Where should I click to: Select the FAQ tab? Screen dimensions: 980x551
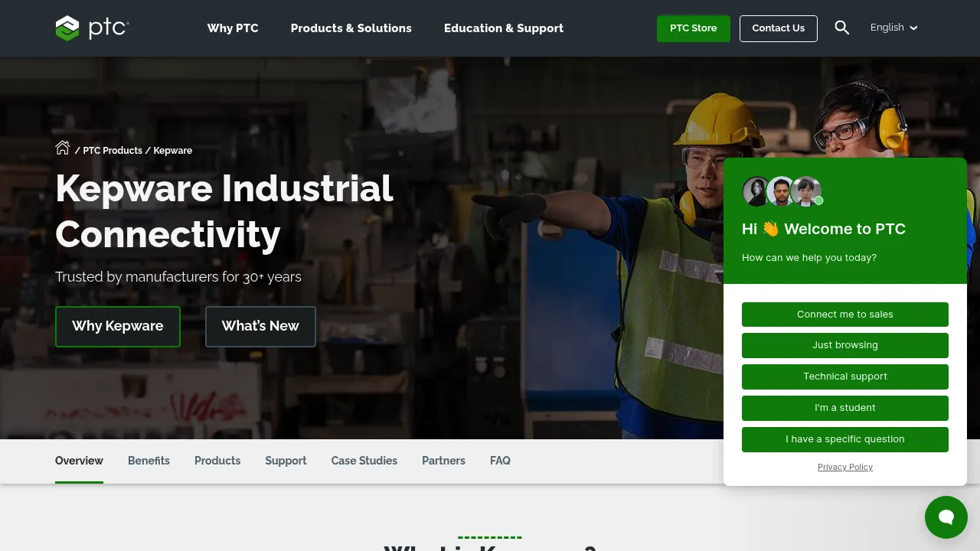500,461
